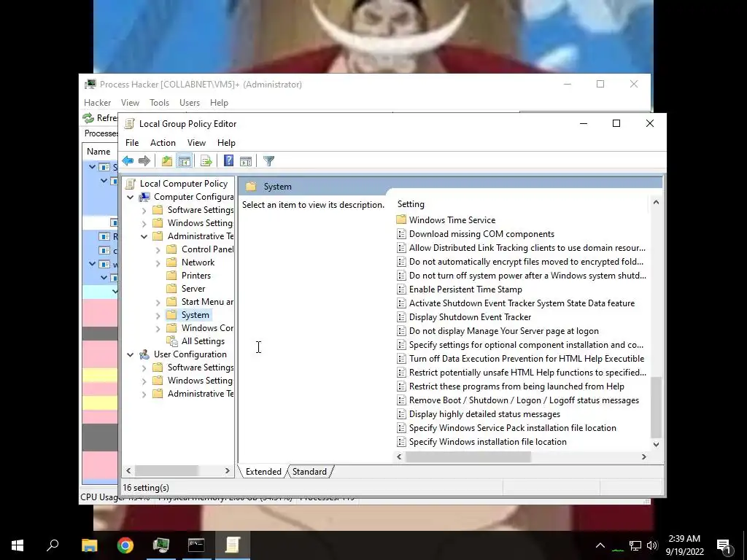This screenshot has width=747, height=560.
Task: Click the Local Computer Policy root icon
Action: pyautogui.click(x=130, y=183)
